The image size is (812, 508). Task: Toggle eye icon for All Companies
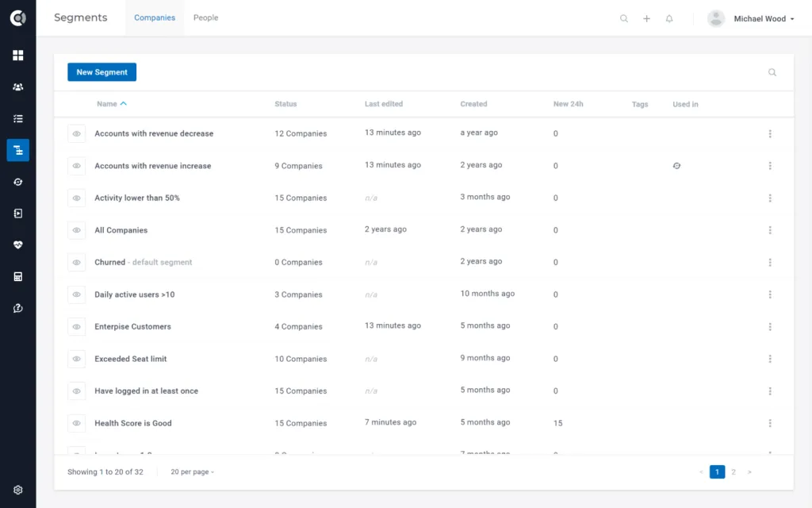pyautogui.click(x=77, y=230)
